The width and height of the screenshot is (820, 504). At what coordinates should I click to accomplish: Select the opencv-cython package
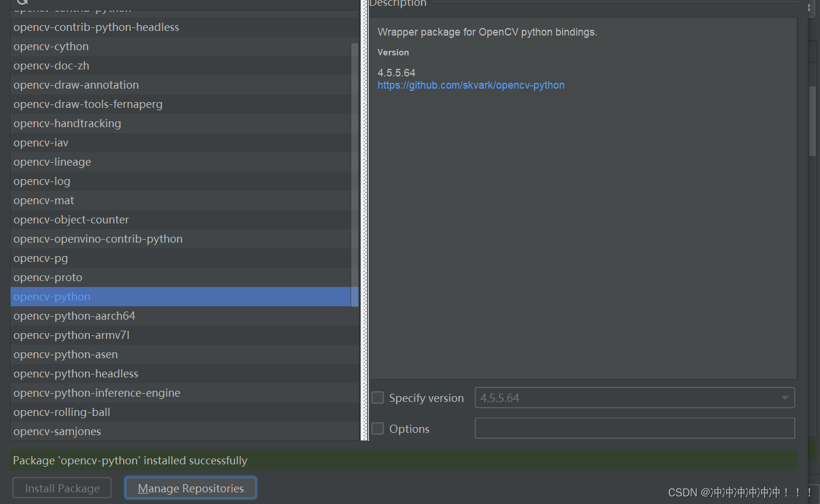pos(185,46)
